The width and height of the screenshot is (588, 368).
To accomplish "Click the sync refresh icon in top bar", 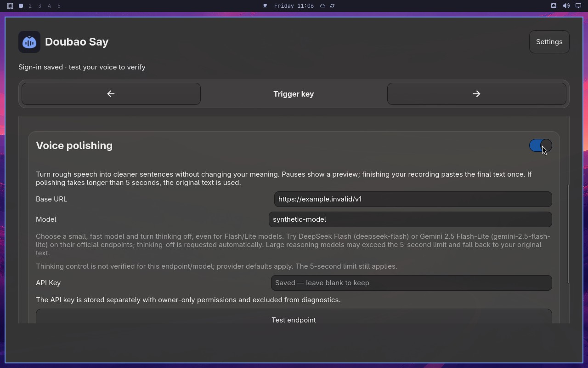I will [332, 6].
